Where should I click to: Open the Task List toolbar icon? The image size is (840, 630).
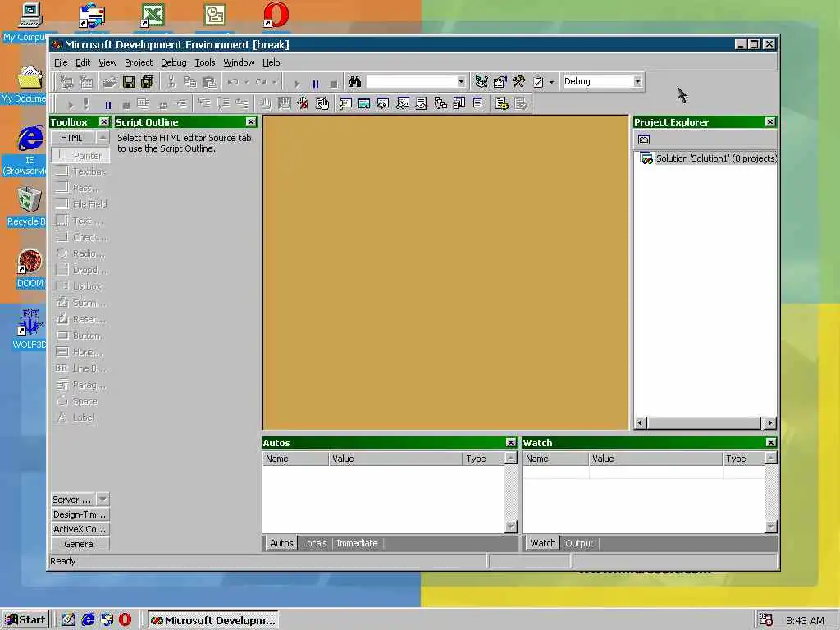(538, 82)
